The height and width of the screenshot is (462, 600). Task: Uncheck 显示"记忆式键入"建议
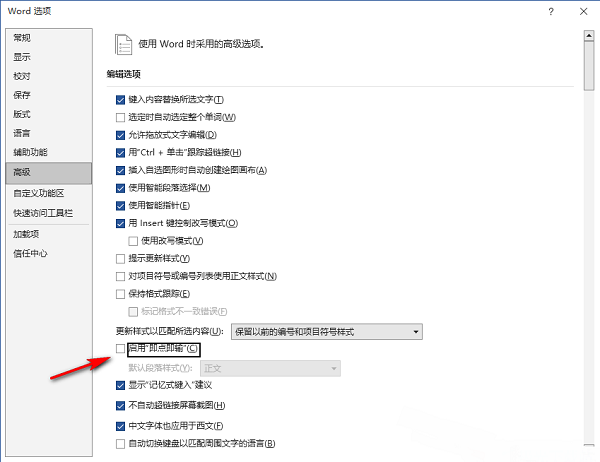click(121, 385)
